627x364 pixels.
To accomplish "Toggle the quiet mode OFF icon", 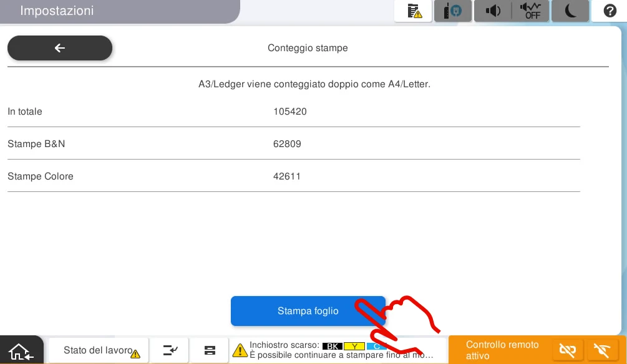I will 530,11.
